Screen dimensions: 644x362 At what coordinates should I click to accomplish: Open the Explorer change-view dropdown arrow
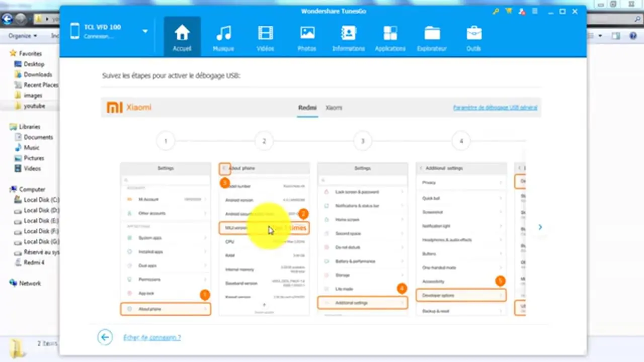pyautogui.click(x=600, y=36)
